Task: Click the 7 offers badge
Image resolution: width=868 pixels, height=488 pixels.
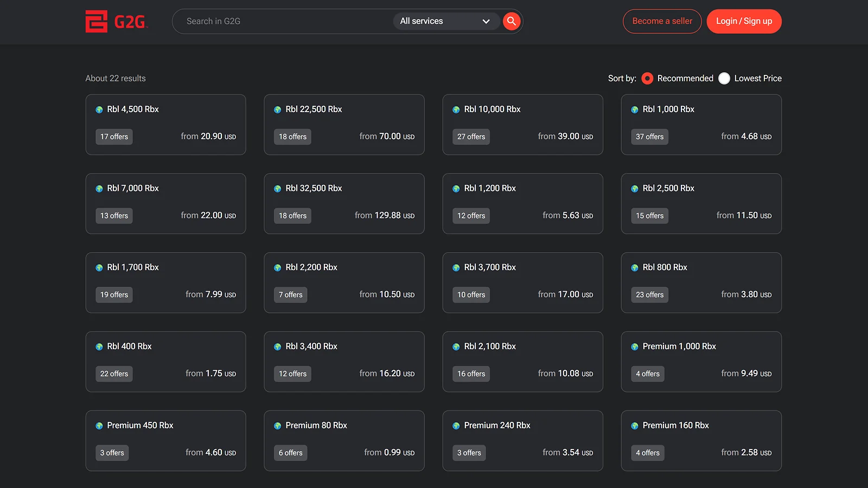Action: click(290, 295)
